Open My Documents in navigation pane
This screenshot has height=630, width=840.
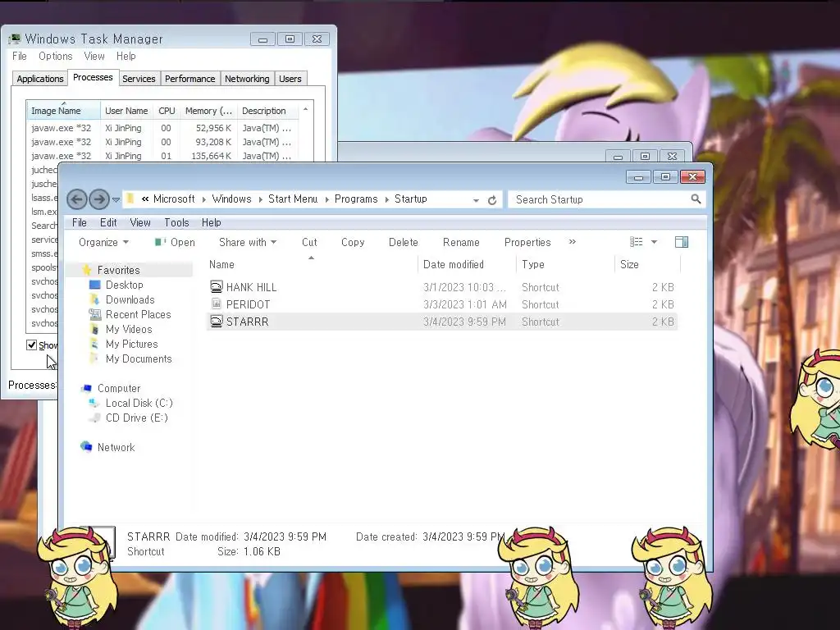coord(138,359)
